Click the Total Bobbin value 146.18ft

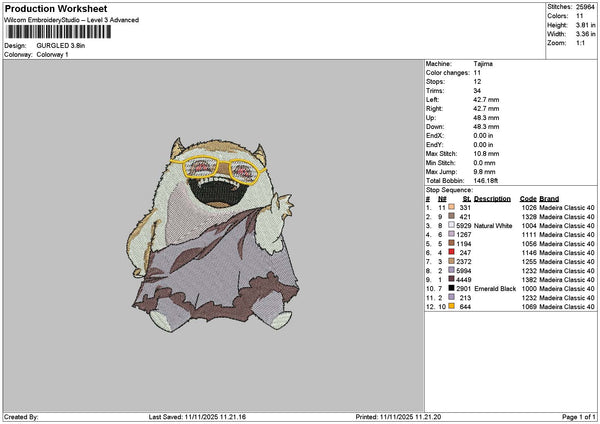[x=486, y=181]
